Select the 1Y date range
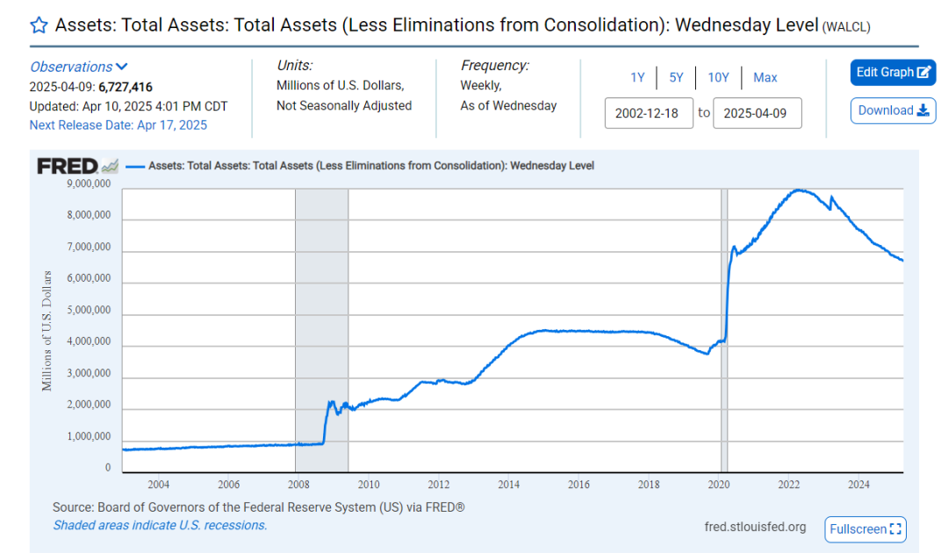 tap(637, 77)
